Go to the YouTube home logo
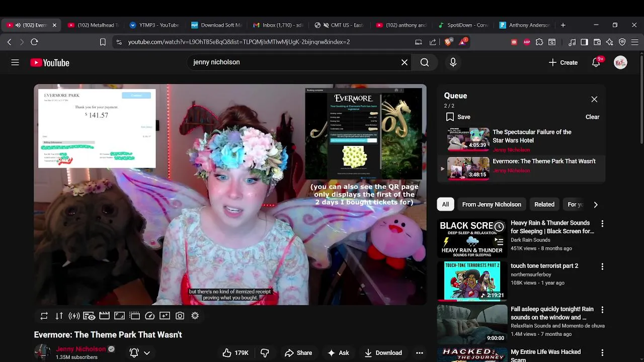Viewport: 644px width, 362px height. (50, 63)
